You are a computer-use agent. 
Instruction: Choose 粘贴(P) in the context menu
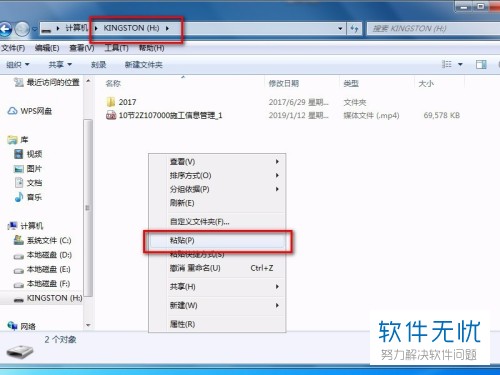coord(217,240)
